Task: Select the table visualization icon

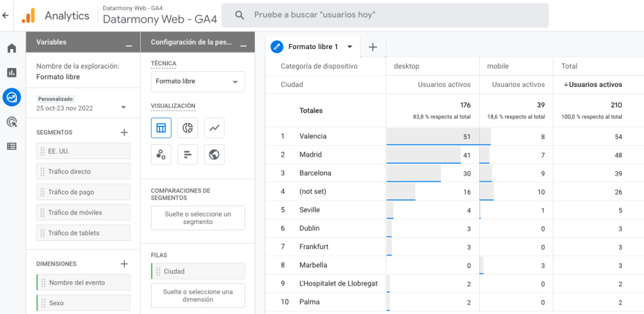Action: coord(161,128)
